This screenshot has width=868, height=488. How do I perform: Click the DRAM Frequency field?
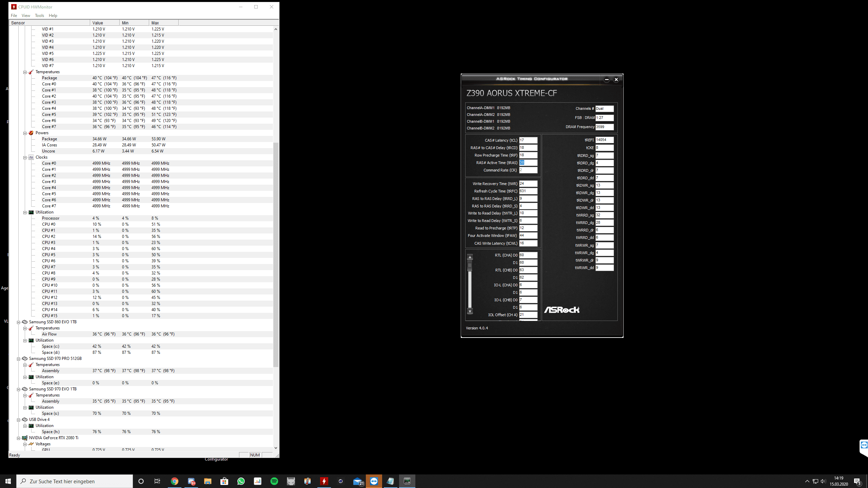click(x=605, y=127)
